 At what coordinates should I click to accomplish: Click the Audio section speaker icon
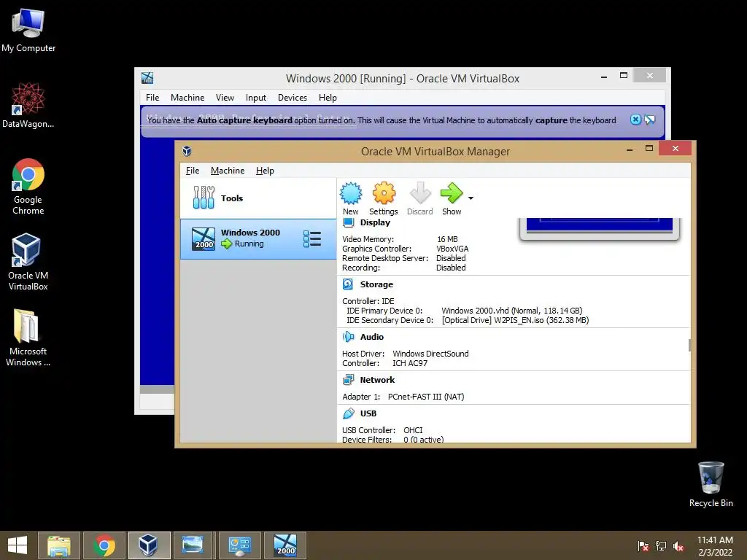[348, 337]
